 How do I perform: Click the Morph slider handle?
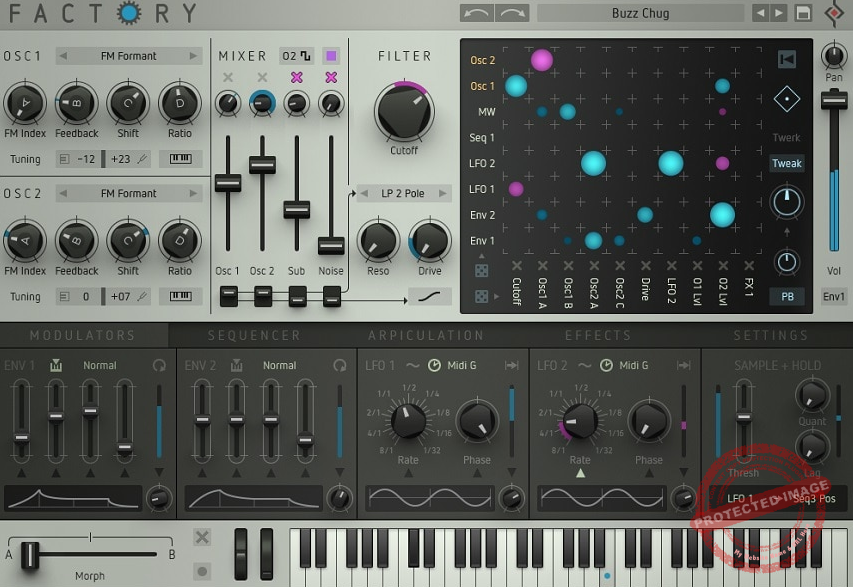pos(30,555)
